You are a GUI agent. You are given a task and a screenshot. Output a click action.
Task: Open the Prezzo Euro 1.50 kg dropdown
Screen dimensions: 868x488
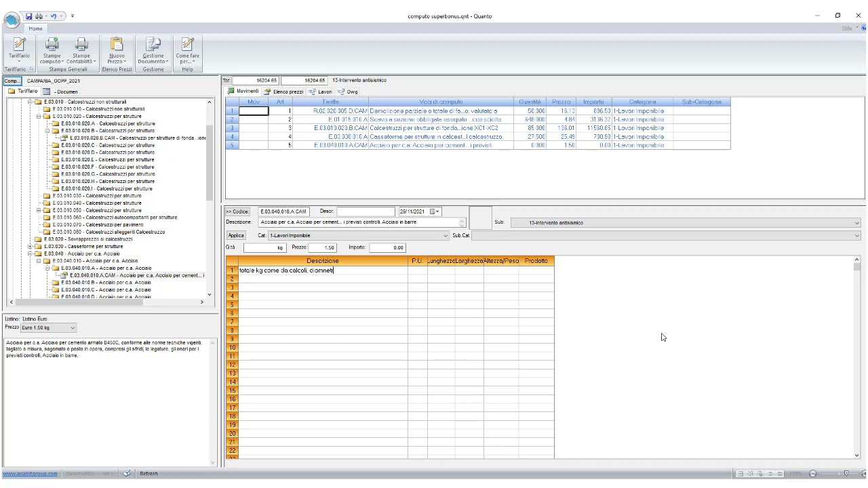(48, 328)
